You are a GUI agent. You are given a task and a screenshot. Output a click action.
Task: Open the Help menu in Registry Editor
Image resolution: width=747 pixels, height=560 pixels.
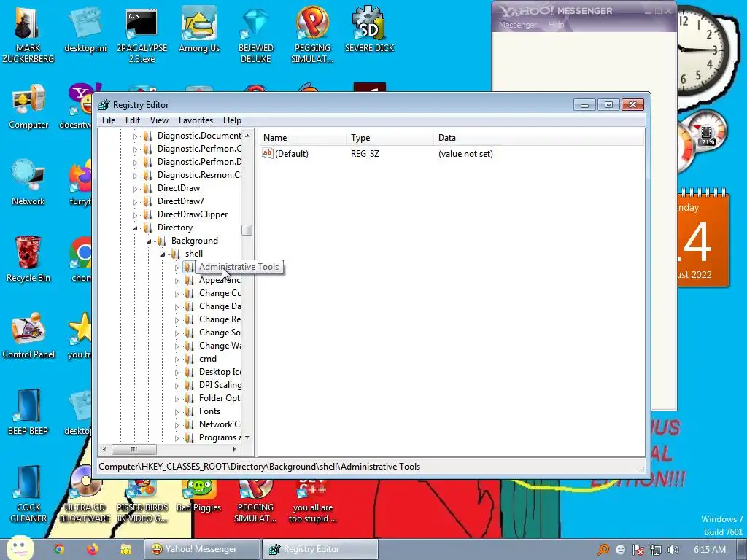pyautogui.click(x=232, y=120)
